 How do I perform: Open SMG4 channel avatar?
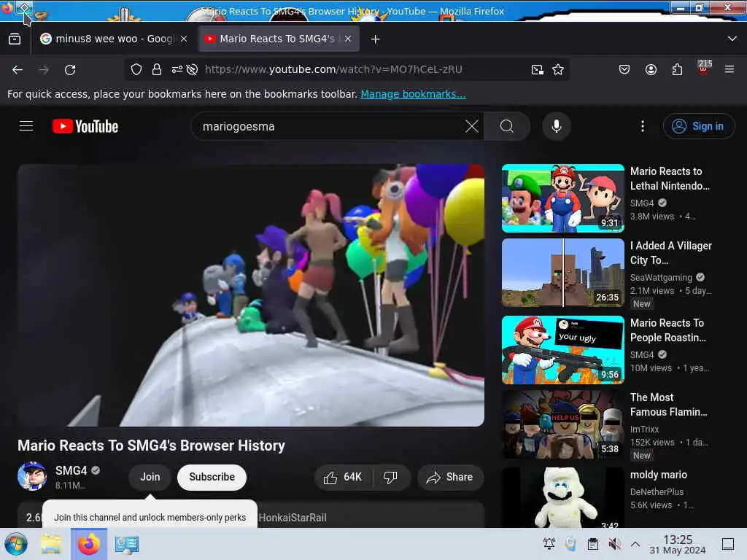32,476
